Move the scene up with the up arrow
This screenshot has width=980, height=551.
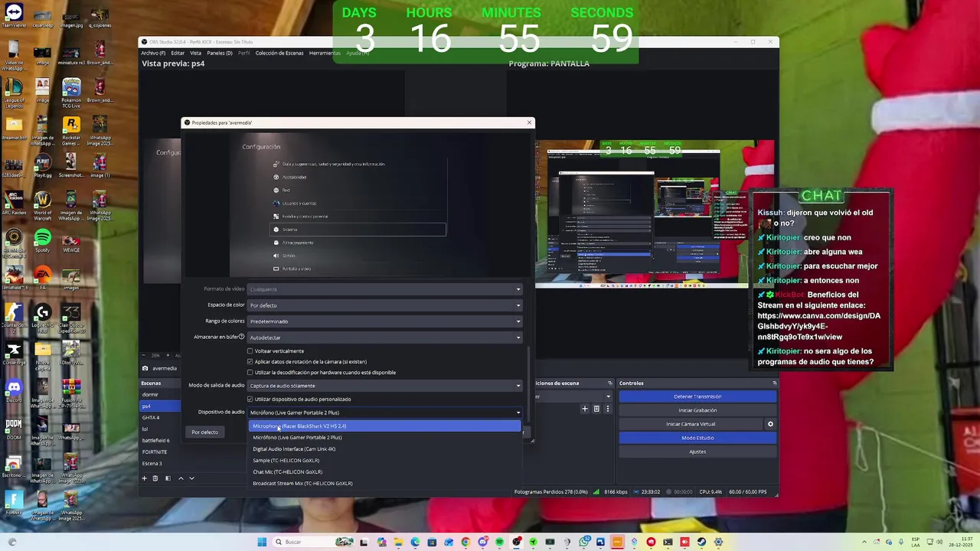click(181, 478)
